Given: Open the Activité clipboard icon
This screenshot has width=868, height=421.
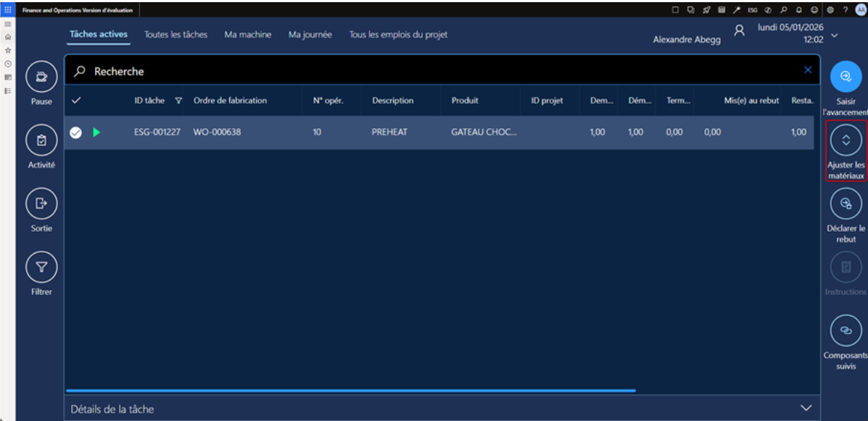Looking at the screenshot, I should pyautogui.click(x=41, y=140).
